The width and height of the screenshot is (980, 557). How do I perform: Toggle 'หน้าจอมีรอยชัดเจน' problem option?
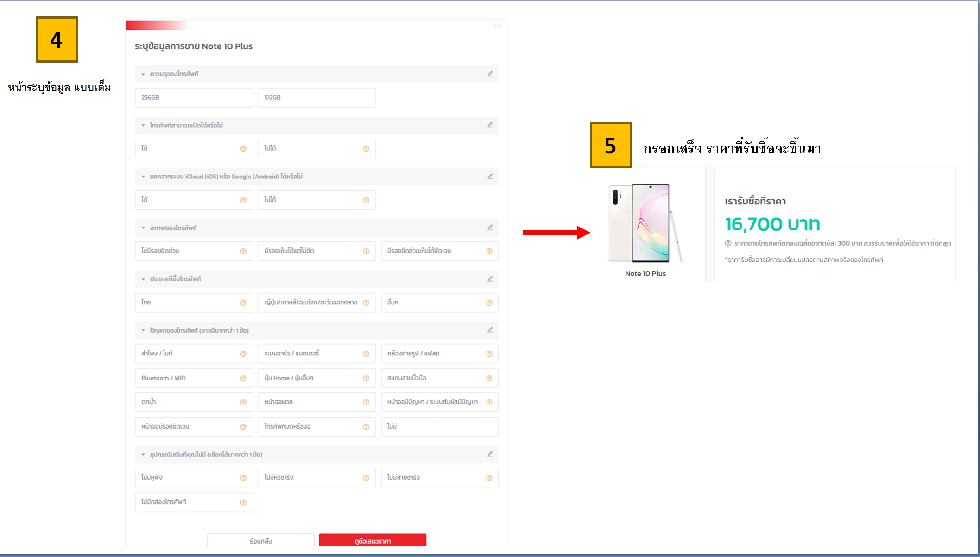point(194,426)
